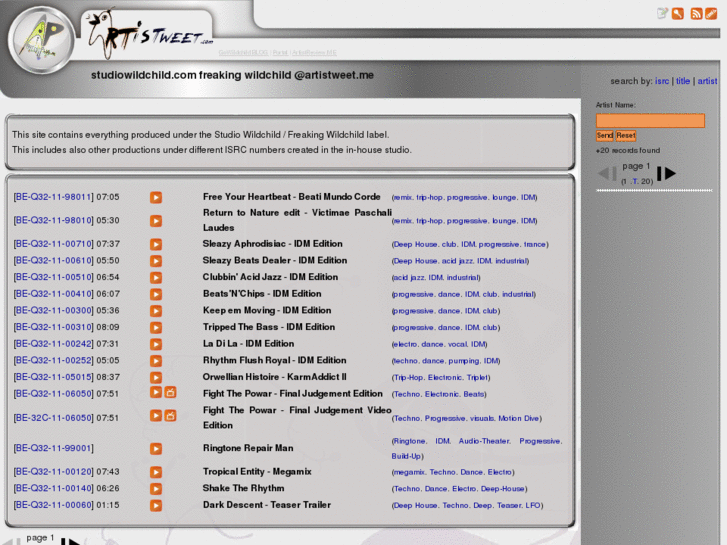Click the Reset button

(626, 135)
